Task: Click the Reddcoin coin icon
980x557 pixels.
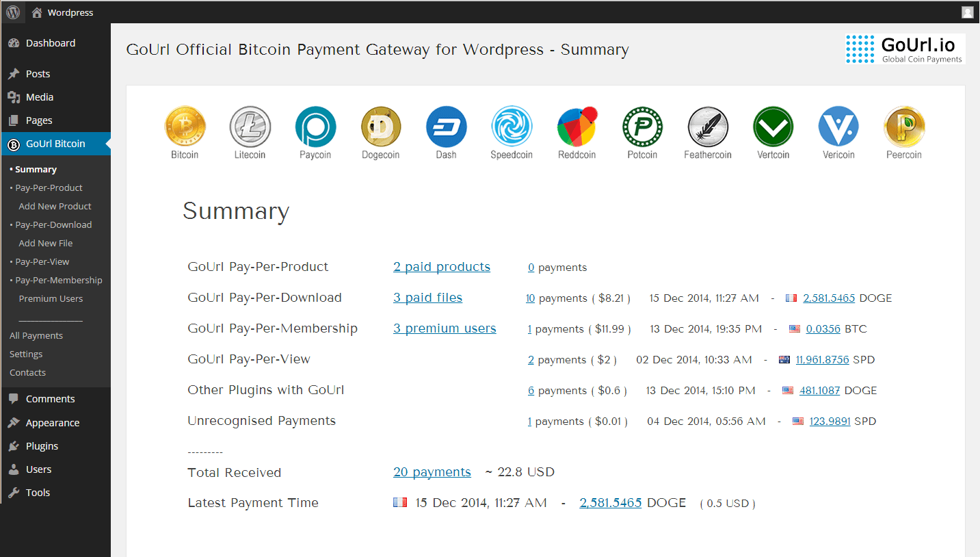Action: click(577, 127)
